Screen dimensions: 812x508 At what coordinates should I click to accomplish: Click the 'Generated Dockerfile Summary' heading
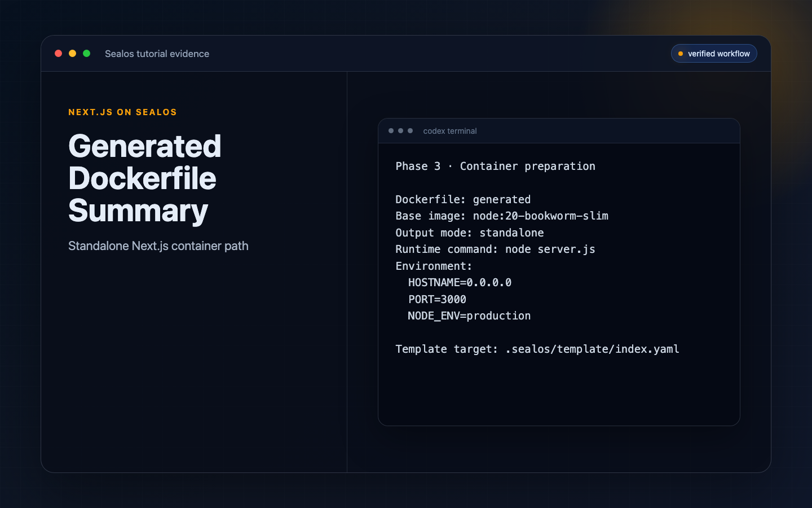pyautogui.click(x=145, y=178)
